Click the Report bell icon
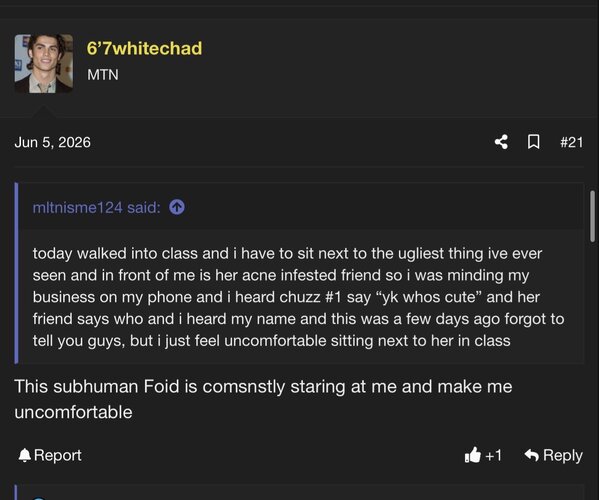 25,455
